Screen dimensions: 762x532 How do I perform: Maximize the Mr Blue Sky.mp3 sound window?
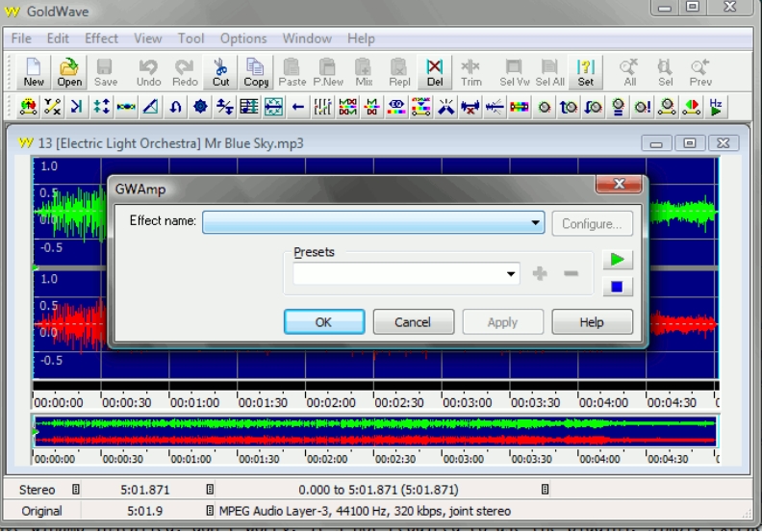(689, 143)
